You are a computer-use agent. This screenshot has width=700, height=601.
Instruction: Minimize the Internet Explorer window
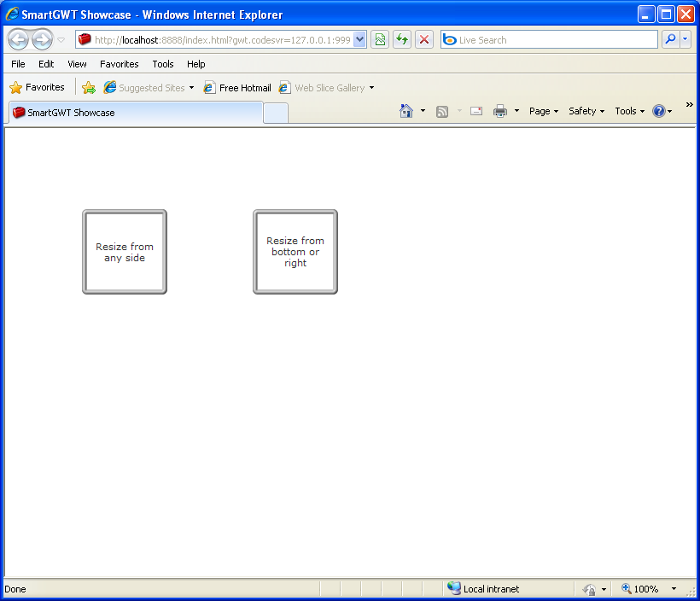click(645, 15)
